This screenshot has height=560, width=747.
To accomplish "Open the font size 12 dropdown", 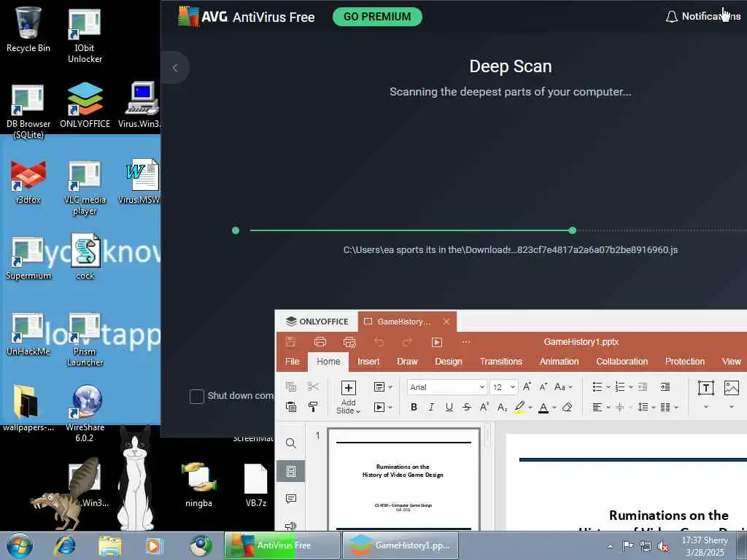I will click(513, 387).
